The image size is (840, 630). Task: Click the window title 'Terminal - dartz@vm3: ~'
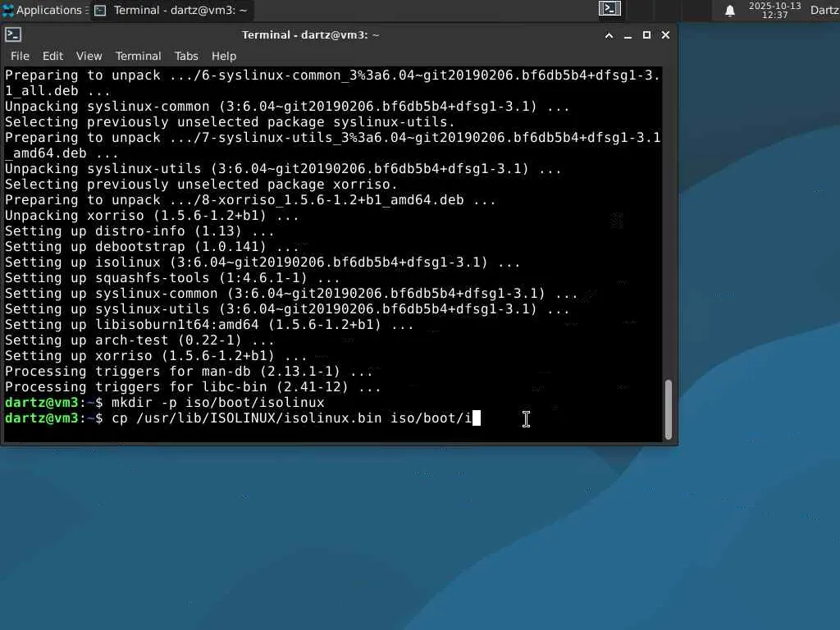pos(311,34)
